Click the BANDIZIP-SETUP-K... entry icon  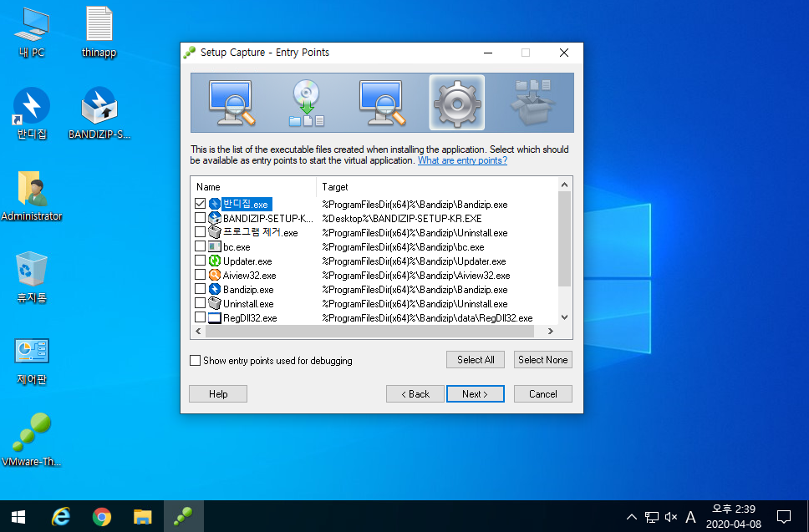[x=215, y=218]
